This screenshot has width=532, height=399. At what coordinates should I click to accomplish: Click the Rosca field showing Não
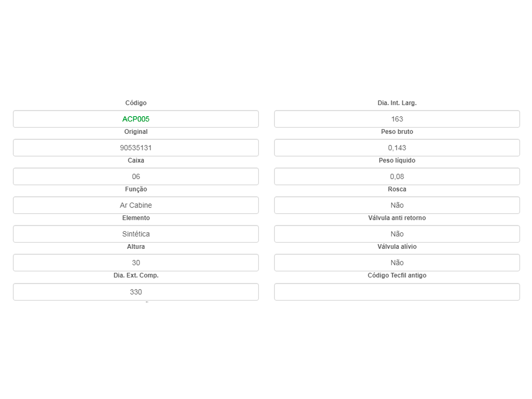[x=397, y=205]
